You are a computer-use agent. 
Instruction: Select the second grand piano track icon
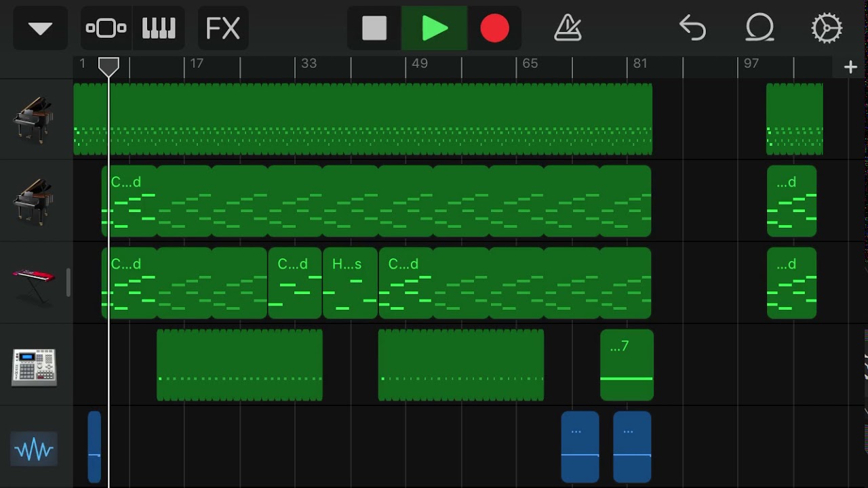coord(33,201)
